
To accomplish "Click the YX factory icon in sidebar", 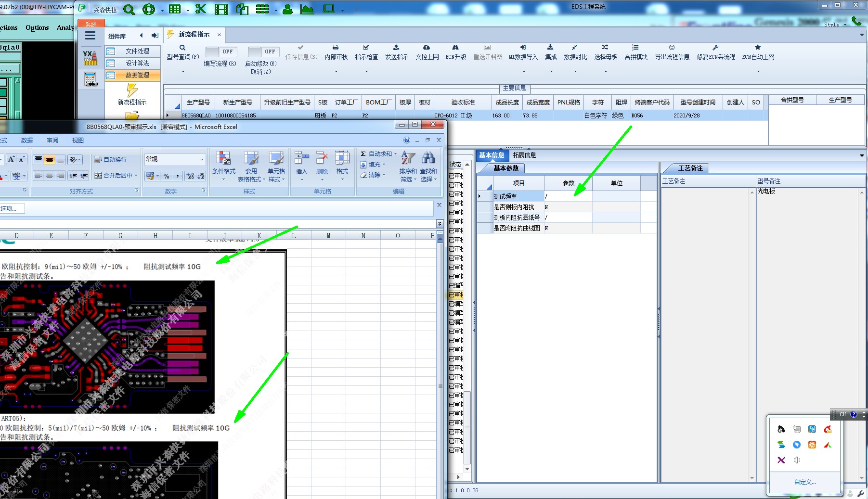I will 90,58.
